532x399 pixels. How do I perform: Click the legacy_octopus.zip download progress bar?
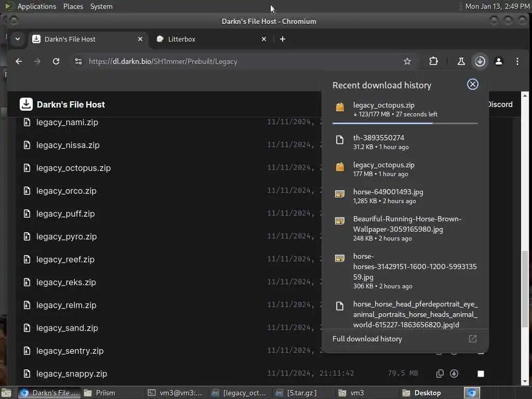[405, 123]
